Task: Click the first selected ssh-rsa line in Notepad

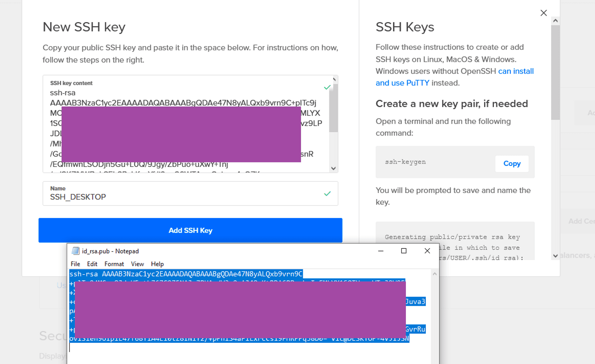Action: click(186, 274)
